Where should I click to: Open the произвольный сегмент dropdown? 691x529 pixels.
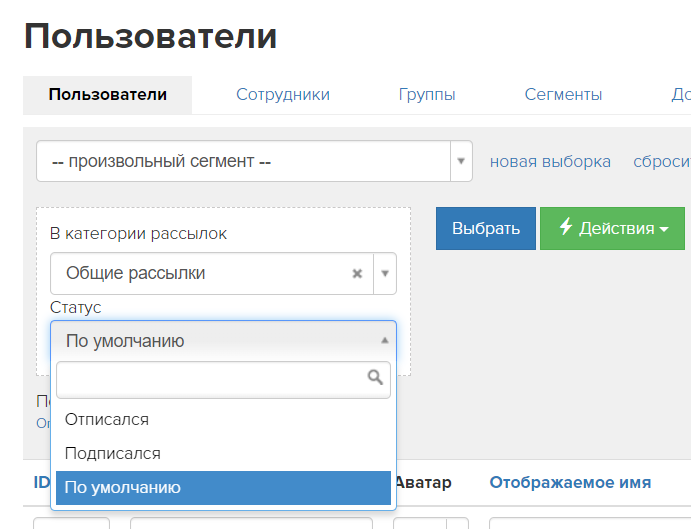click(254, 161)
